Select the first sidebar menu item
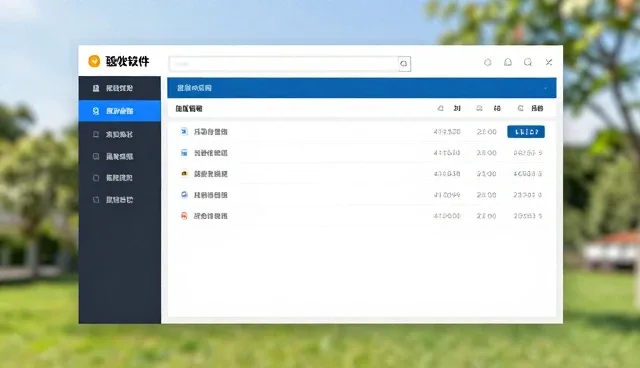The height and width of the screenshot is (368, 640). pyautogui.click(x=120, y=88)
